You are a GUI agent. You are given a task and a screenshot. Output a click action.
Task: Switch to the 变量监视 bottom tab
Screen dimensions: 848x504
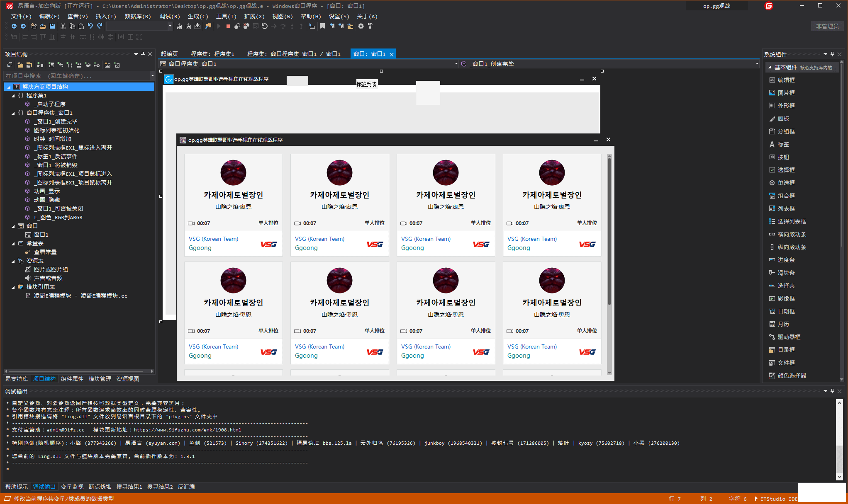pyautogui.click(x=72, y=487)
